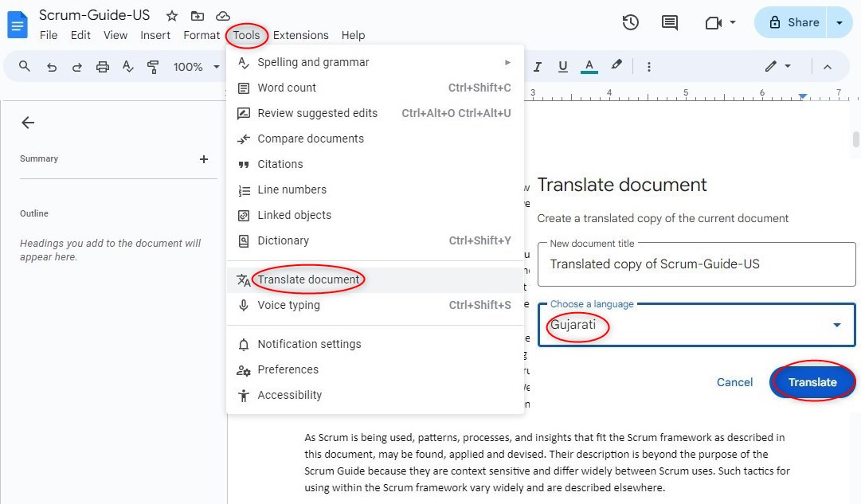Collapse the menus with chevron up
The image size is (861, 504).
(828, 67)
